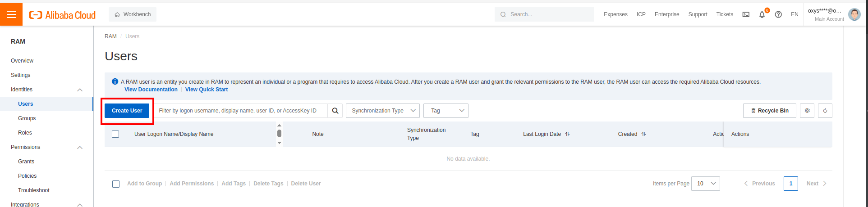Open the hamburger navigation menu
The height and width of the screenshot is (207, 868).
pyautogui.click(x=11, y=14)
